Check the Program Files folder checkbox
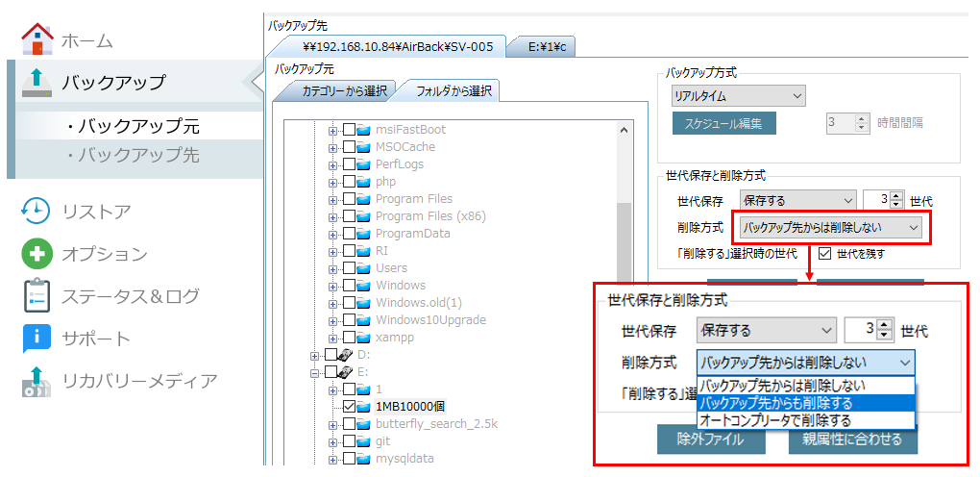The height and width of the screenshot is (477, 980). coord(349,199)
